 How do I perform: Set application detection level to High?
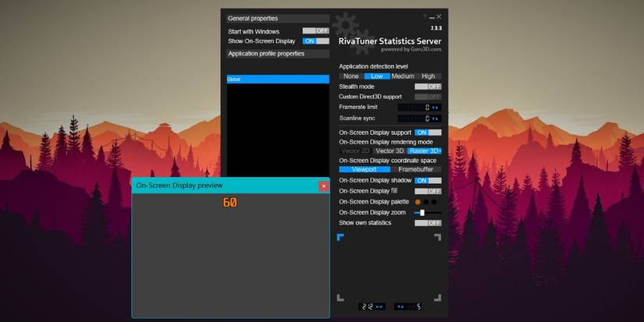pos(429,76)
